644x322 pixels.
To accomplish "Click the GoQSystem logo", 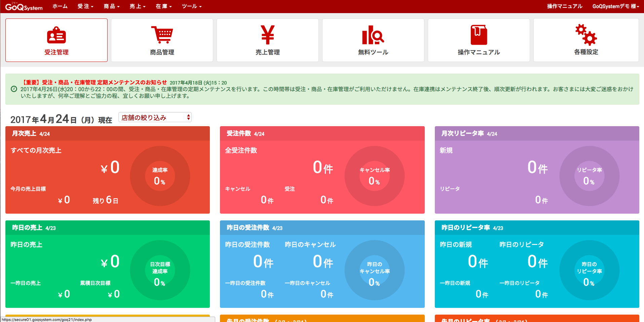I will [24, 6].
